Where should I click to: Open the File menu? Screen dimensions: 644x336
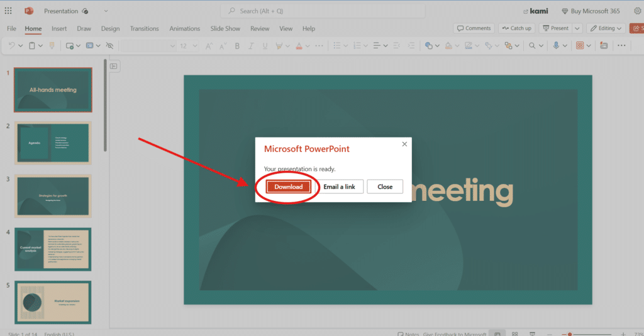pyautogui.click(x=11, y=28)
